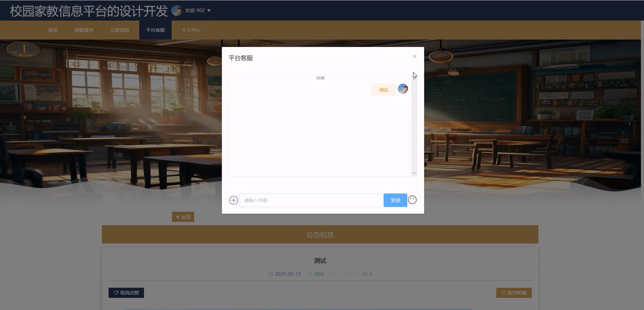Go to next carousel slide arrow
This screenshot has height=310, width=644.
tap(629, 124)
